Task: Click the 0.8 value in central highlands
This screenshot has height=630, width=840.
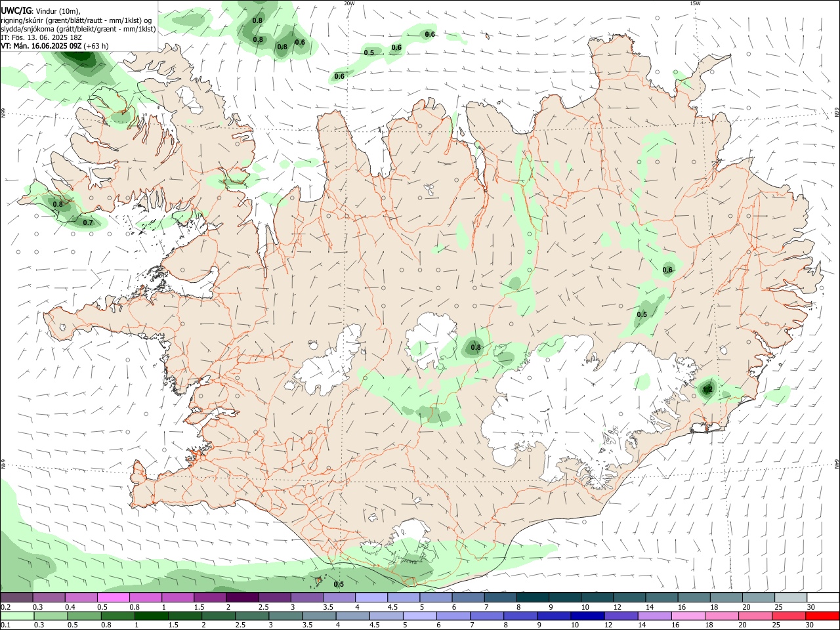Action: 476,347
